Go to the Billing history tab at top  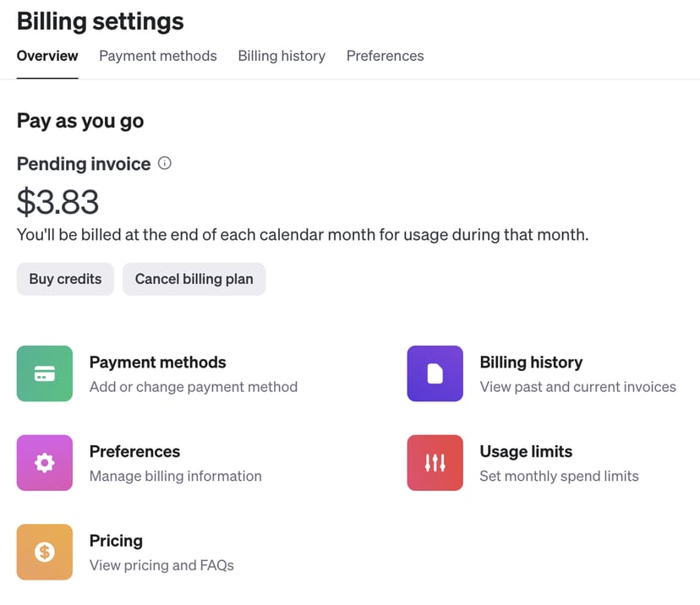[x=282, y=56]
